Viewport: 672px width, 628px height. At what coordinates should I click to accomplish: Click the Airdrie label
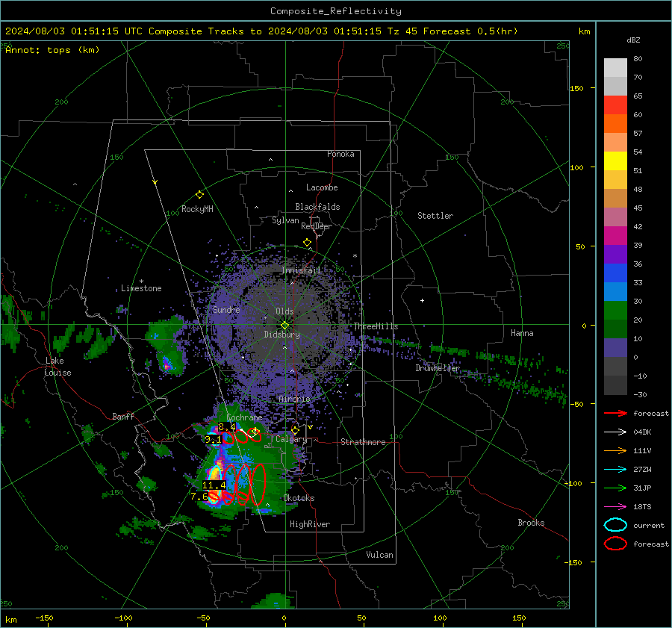click(294, 399)
